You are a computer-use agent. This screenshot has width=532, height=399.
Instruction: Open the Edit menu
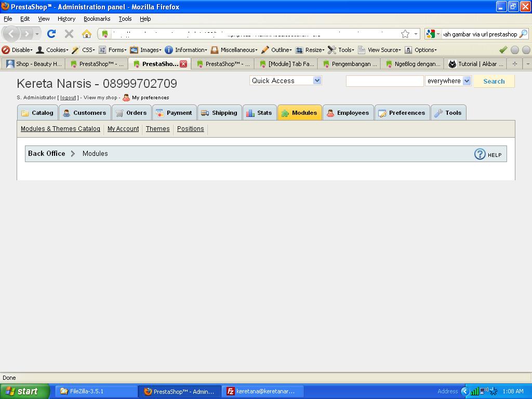click(25, 19)
